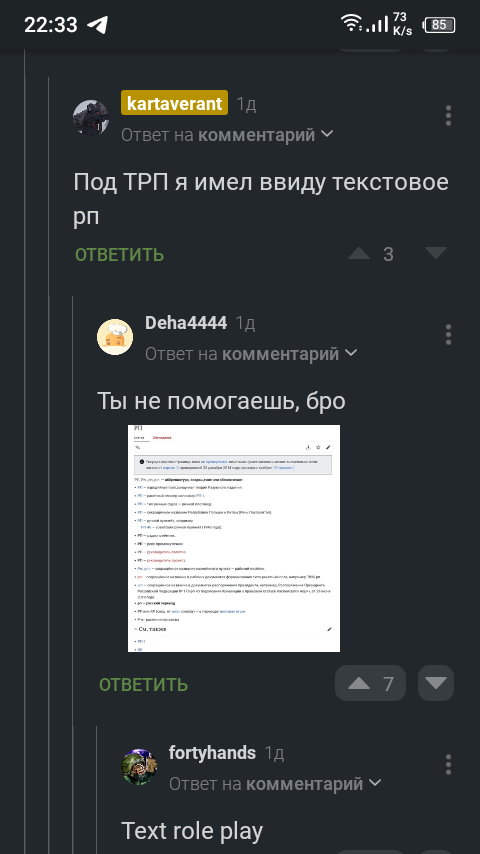Open Deha4444 comment's three-dot menu
The height and width of the screenshot is (854, 480).
coord(448,334)
